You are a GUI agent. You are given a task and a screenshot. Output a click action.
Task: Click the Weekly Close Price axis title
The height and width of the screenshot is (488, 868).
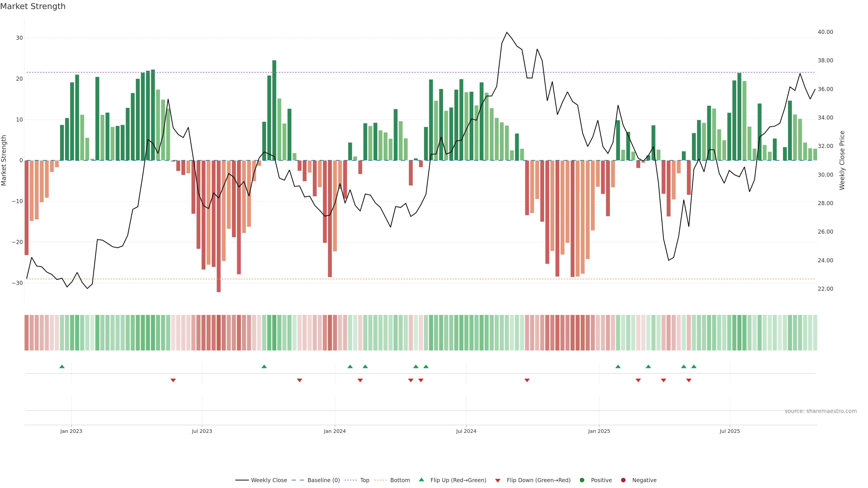842,160
